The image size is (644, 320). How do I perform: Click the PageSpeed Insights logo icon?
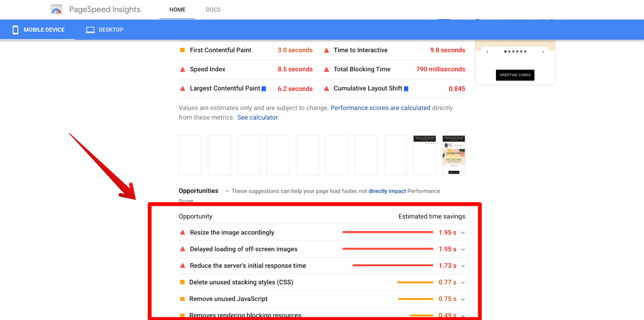click(56, 10)
